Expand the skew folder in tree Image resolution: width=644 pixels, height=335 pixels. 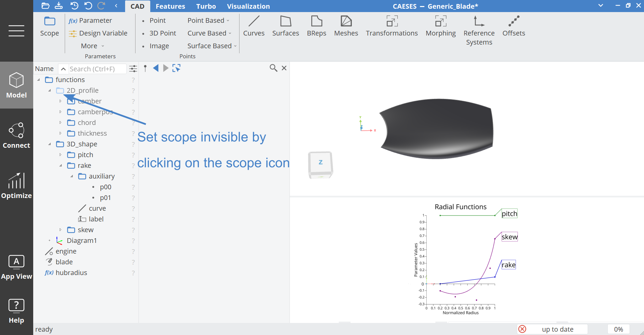60,230
